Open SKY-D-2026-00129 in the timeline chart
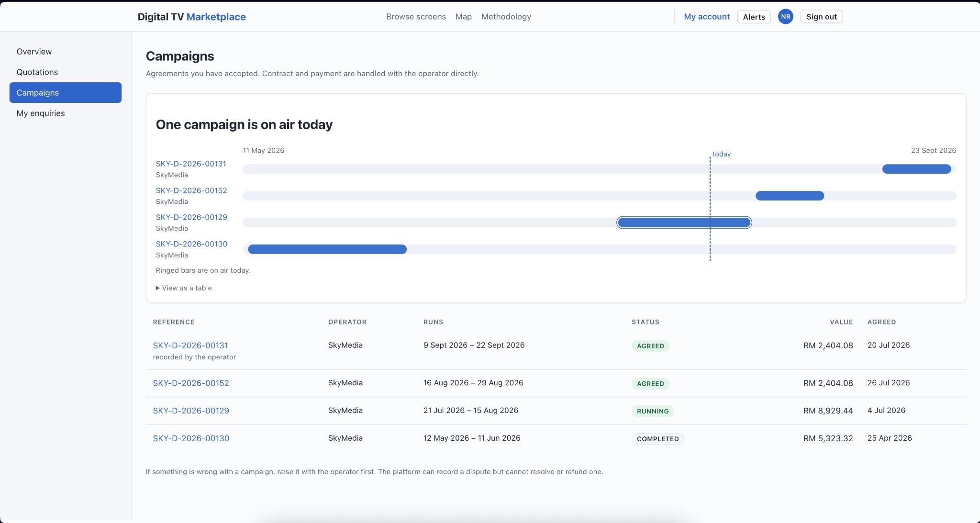The image size is (980, 523). tap(191, 217)
